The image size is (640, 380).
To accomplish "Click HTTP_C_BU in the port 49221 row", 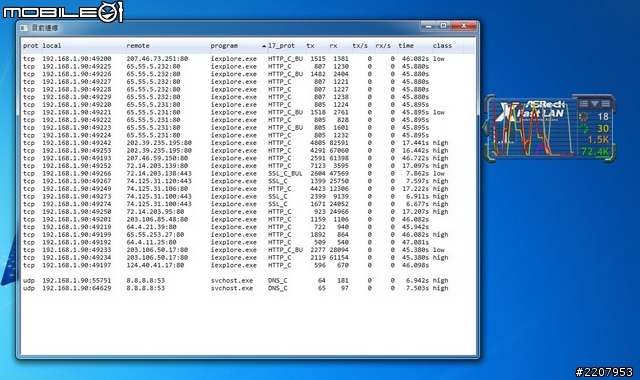I will pyautogui.click(x=285, y=112).
